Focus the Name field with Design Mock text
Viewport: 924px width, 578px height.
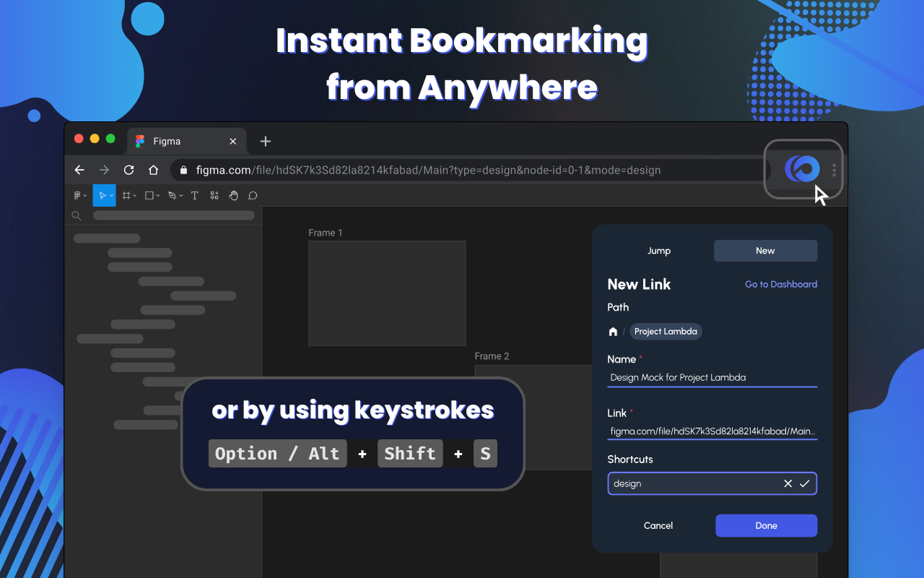[x=712, y=377]
